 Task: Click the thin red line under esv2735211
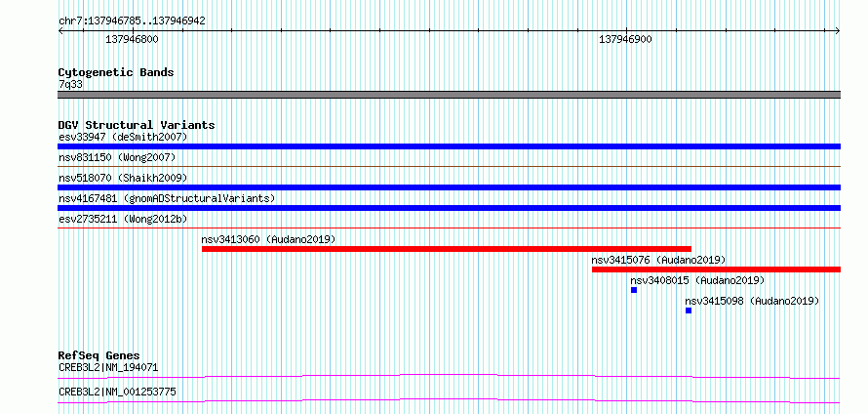click(449, 228)
